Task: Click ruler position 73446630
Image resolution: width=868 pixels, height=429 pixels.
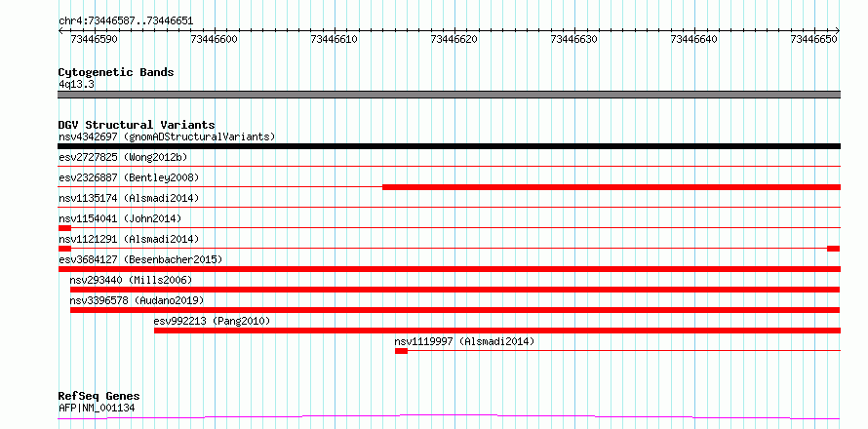Action: click(574, 39)
